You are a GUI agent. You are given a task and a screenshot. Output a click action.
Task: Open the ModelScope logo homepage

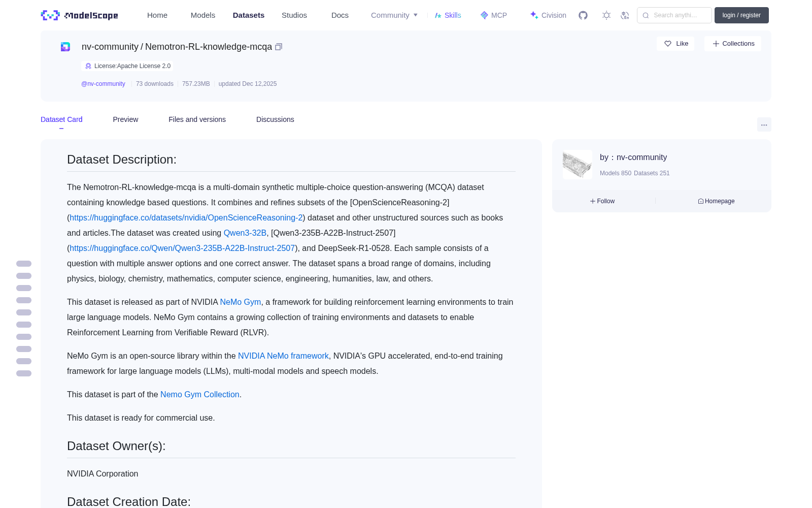tap(79, 15)
